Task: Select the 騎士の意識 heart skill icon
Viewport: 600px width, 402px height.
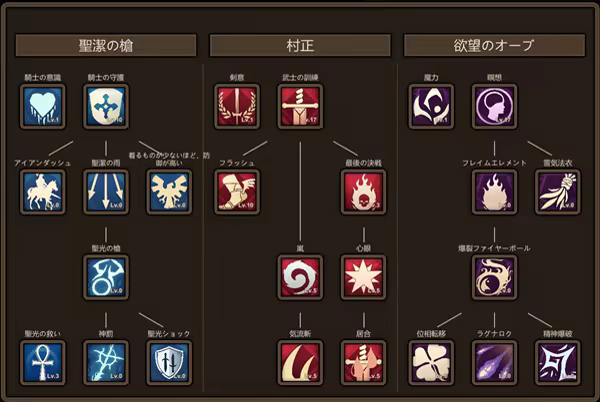Action: pyautogui.click(x=42, y=107)
